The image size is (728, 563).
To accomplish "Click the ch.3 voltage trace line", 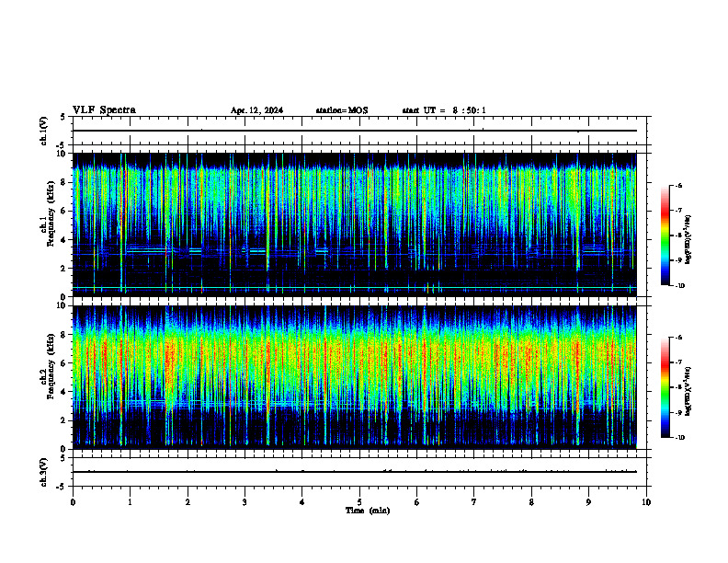I will pyautogui.click(x=354, y=472).
